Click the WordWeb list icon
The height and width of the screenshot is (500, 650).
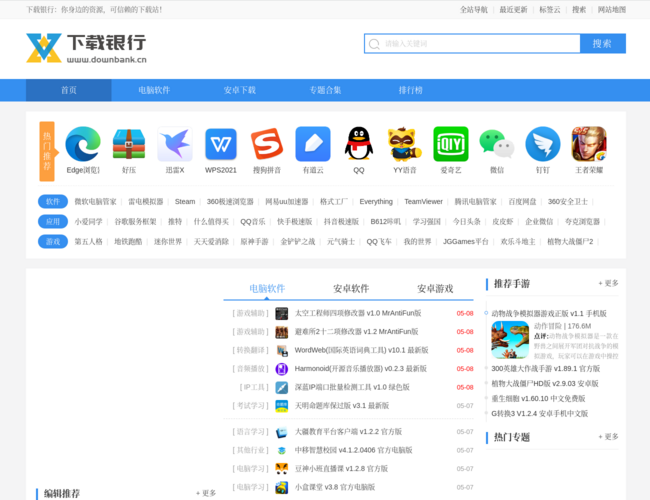(281, 350)
